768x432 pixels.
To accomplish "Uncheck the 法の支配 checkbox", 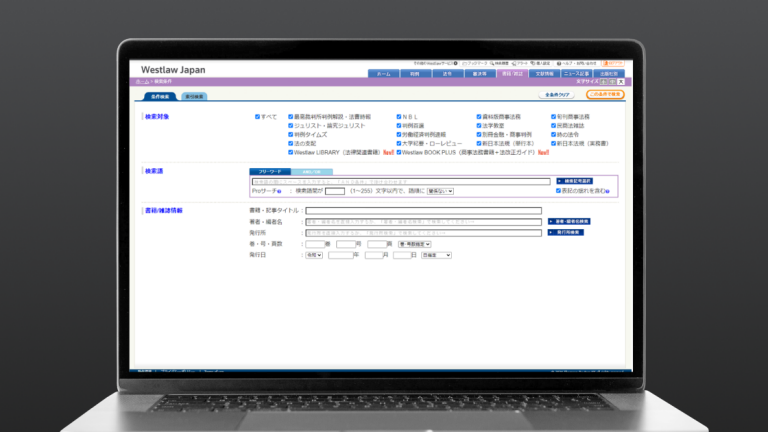I will tap(290, 144).
